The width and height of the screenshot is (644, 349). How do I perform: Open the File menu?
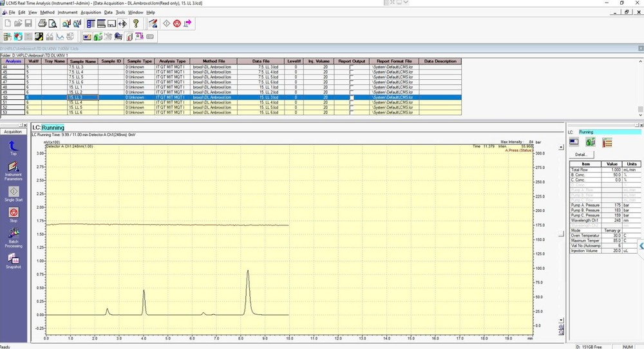12,12
